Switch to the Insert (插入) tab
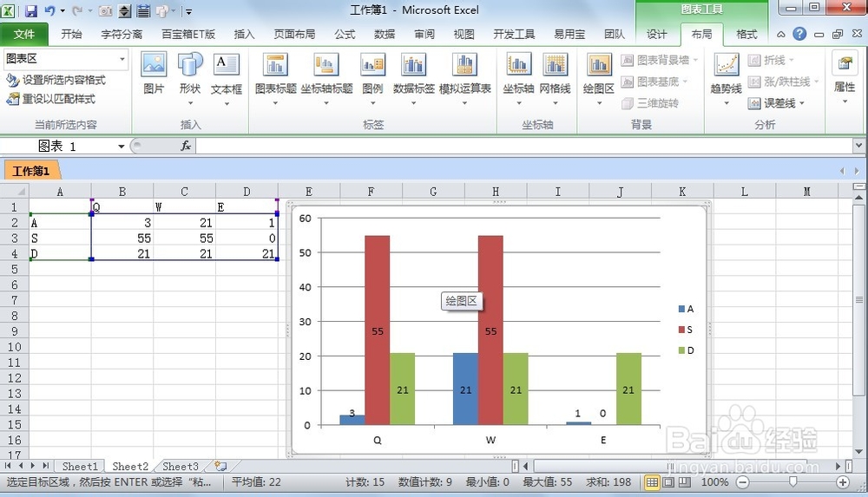868x497 pixels. point(244,35)
